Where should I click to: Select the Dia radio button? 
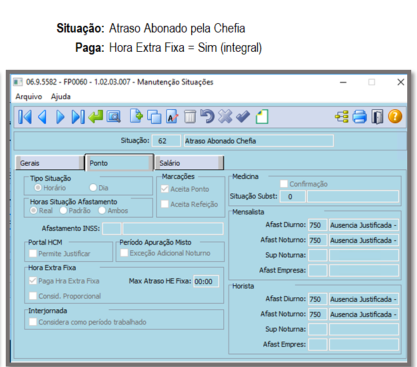pyautogui.click(x=93, y=188)
